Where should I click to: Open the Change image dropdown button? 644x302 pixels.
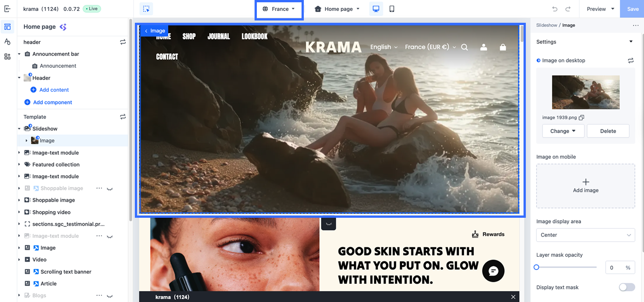(563, 131)
